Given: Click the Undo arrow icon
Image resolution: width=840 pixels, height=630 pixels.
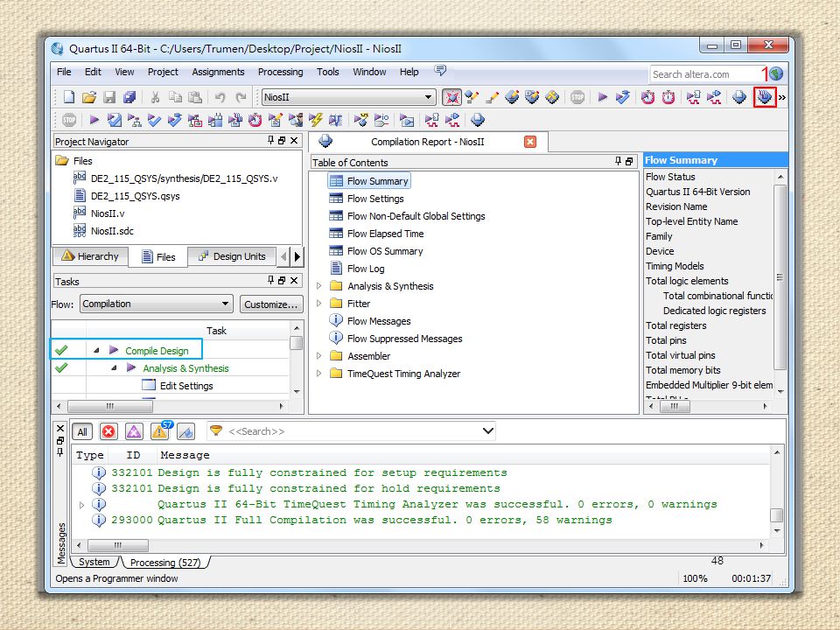Looking at the screenshot, I should coord(220,97).
